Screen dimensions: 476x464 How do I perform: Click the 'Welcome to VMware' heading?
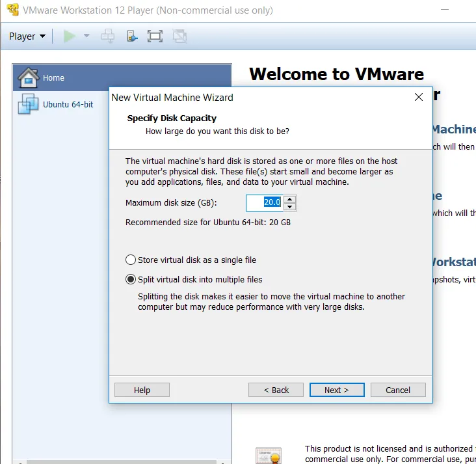(x=336, y=74)
